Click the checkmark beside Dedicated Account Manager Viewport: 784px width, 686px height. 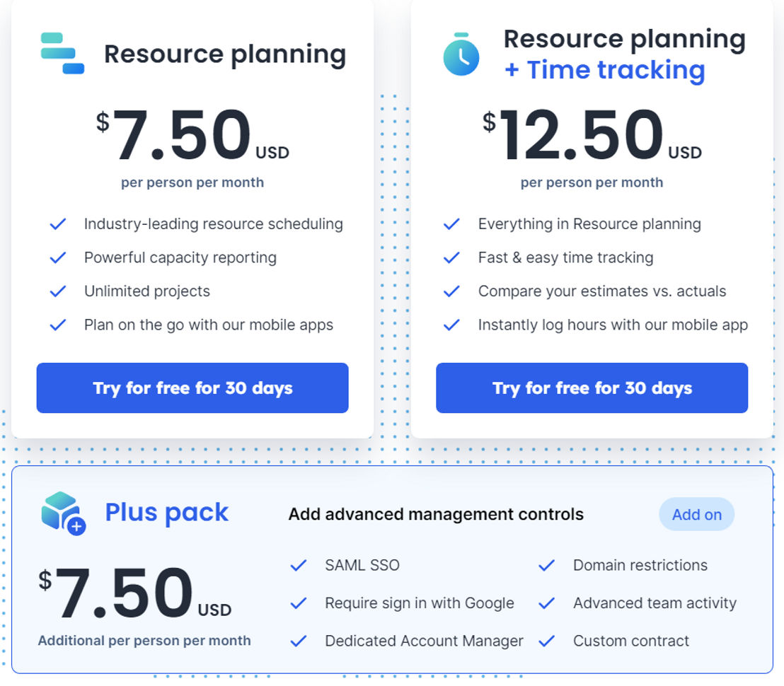click(x=299, y=641)
